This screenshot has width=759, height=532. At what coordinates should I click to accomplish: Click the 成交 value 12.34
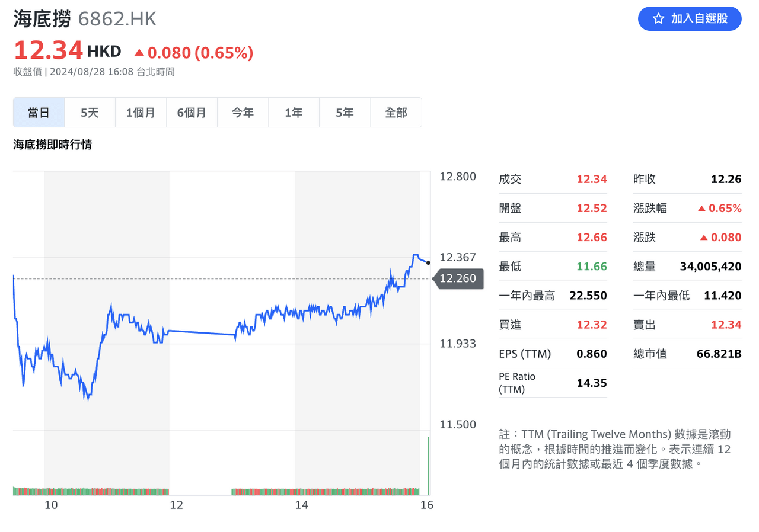pos(592,179)
